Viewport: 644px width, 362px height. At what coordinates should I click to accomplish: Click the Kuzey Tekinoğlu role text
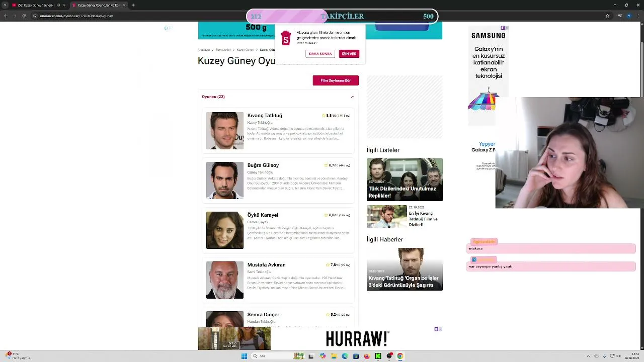[x=260, y=123]
